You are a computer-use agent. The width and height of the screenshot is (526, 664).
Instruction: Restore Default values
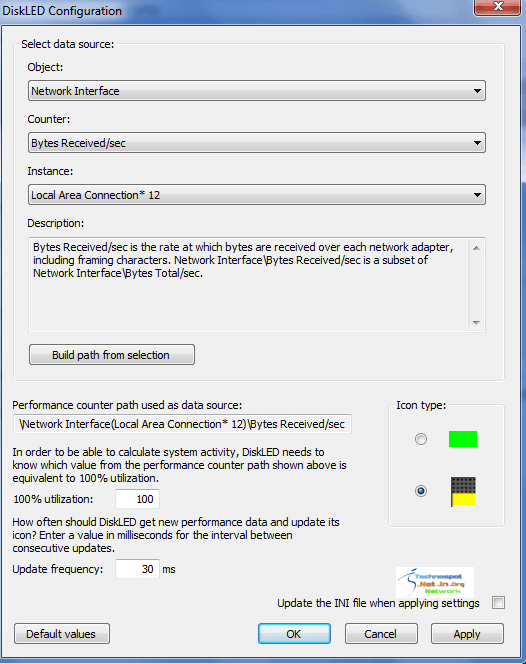pyautogui.click(x=62, y=634)
